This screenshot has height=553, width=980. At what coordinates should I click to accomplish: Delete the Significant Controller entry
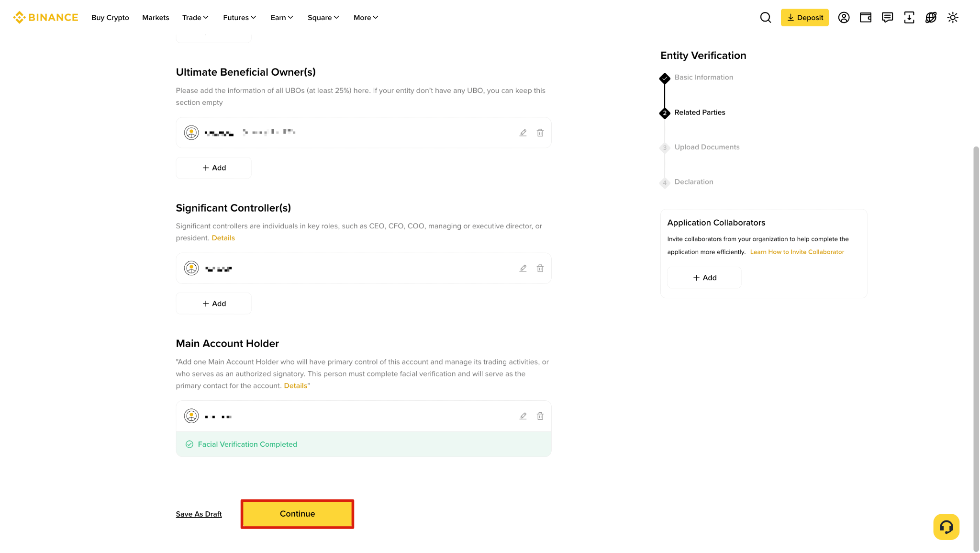[x=540, y=268]
